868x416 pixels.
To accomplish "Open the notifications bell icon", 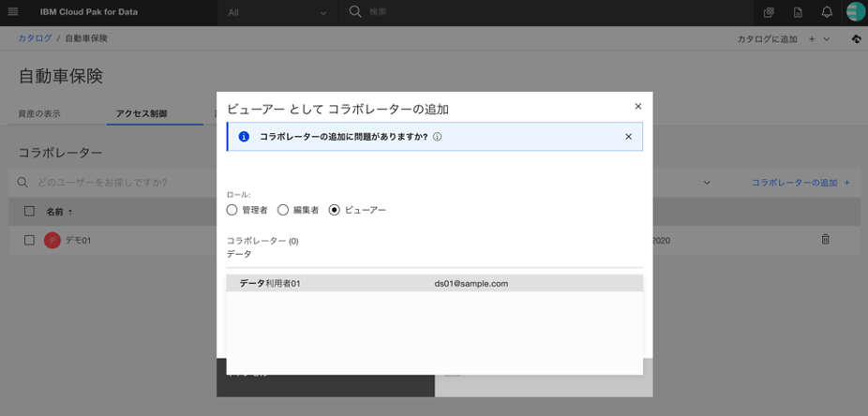I will click(x=827, y=11).
